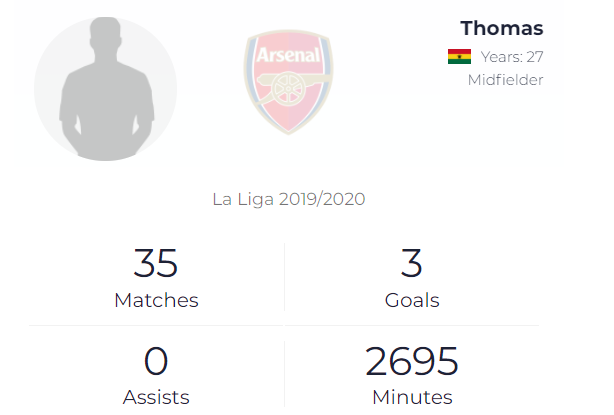Click the Arsenal club crest
614x415 pixels.
point(288,83)
